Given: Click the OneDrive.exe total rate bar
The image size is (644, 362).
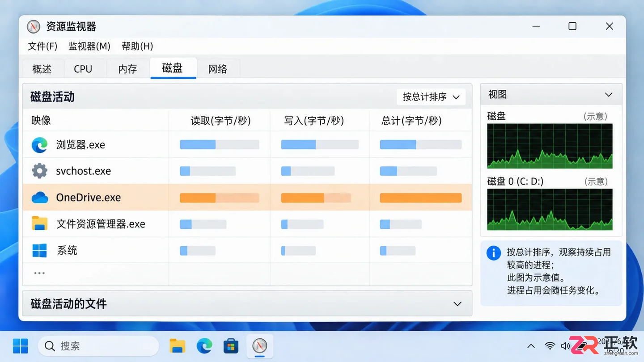Looking at the screenshot, I should point(421,198).
